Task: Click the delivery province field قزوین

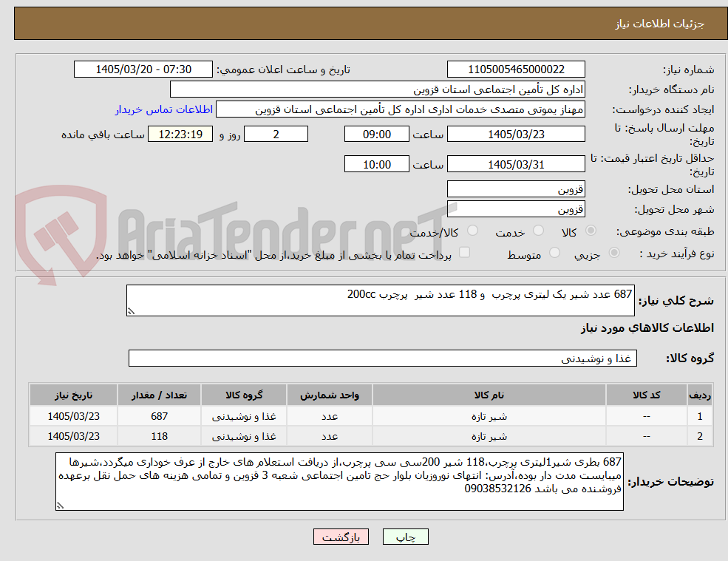Action: tap(516, 189)
